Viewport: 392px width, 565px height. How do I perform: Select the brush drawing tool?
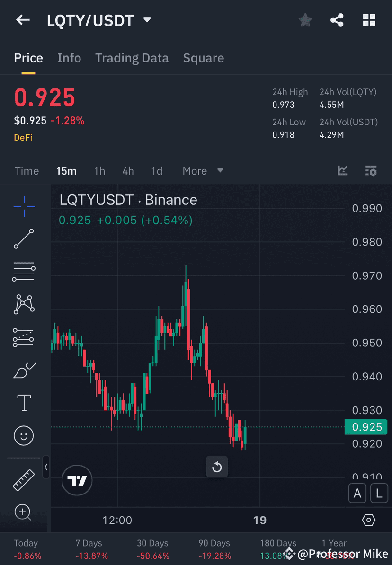point(24,370)
